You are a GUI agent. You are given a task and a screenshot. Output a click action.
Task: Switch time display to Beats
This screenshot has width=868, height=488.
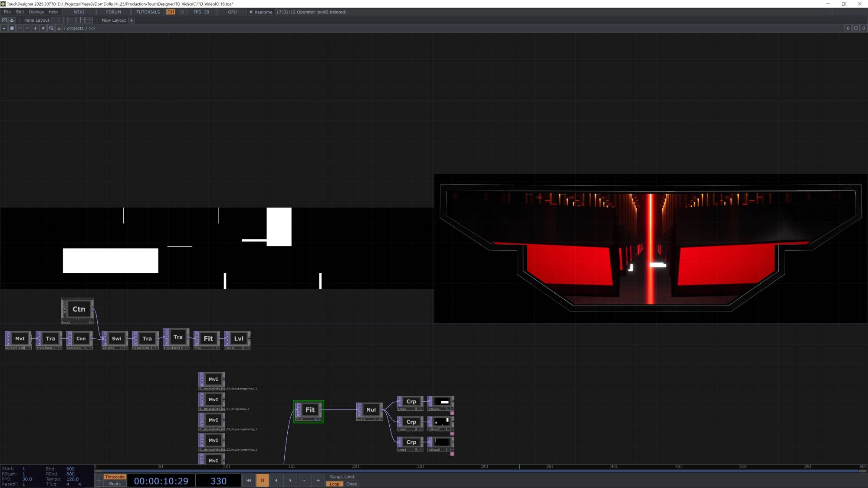[x=115, y=484]
